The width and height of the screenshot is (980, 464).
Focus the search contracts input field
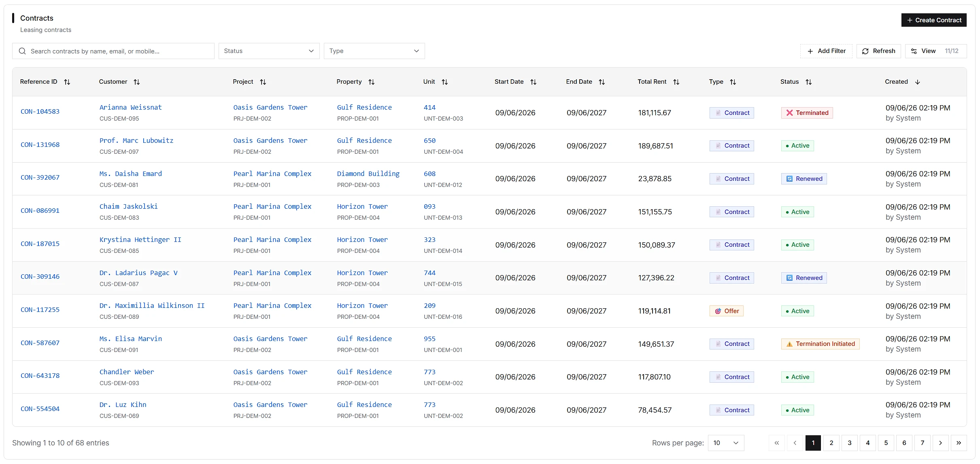113,51
